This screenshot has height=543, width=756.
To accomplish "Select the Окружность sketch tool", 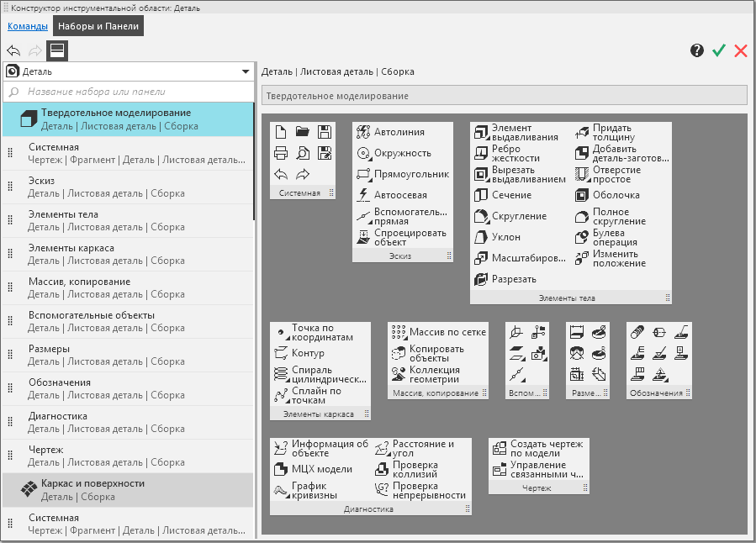I will 363,153.
